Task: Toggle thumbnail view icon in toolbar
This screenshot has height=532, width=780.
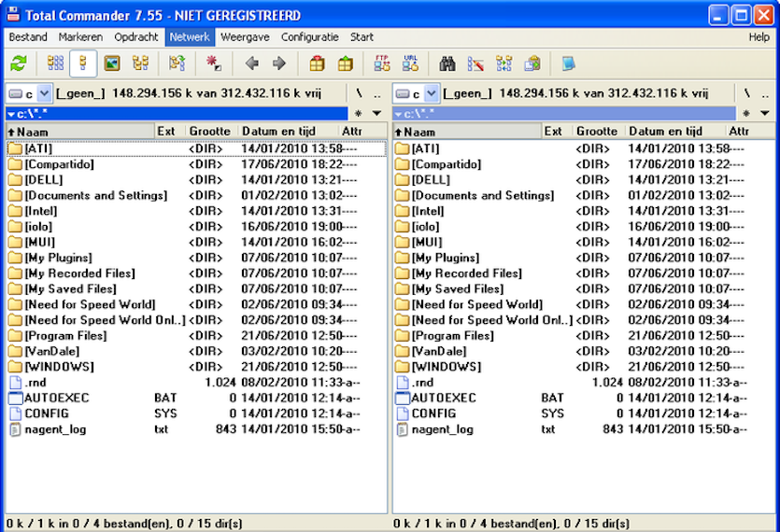Action: 112,63
